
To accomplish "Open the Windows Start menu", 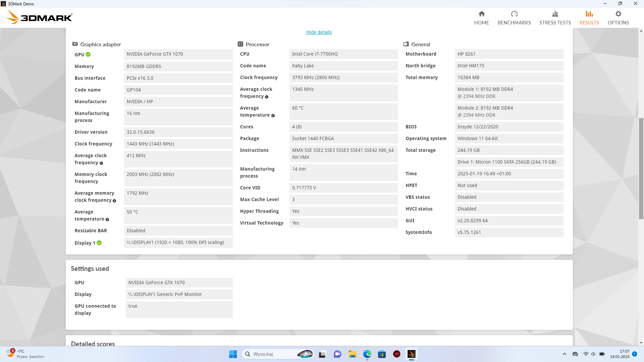I will [233, 354].
